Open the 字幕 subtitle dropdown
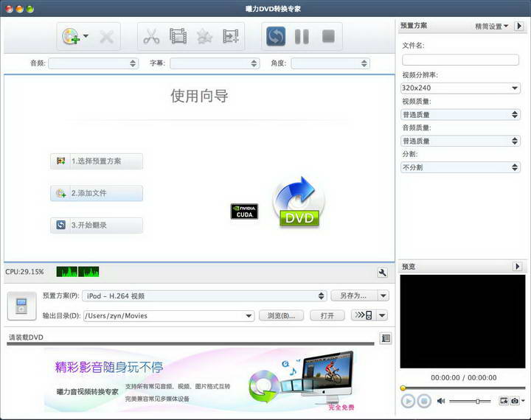The width and height of the screenshot is (531, 420). click(215, 63)
